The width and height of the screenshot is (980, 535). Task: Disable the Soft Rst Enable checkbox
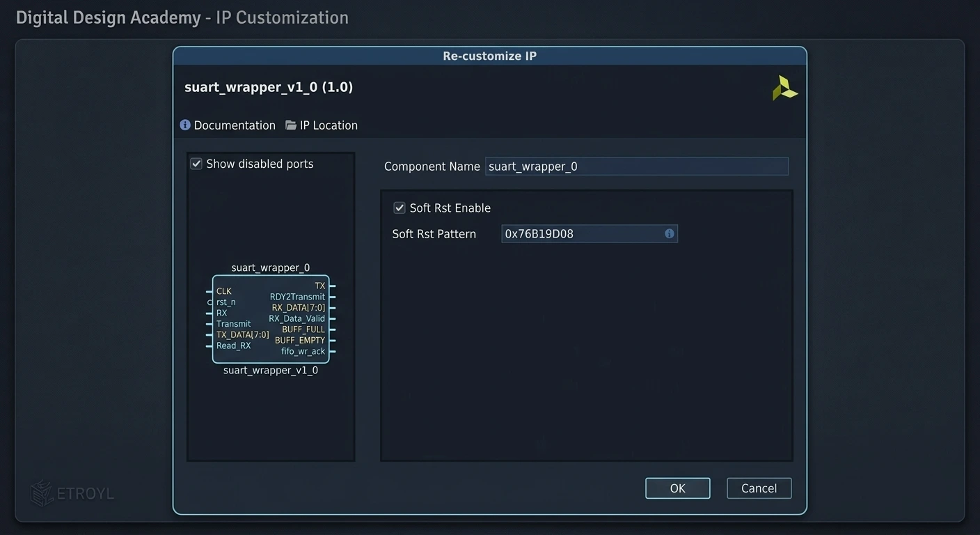(x=400, y=208)
